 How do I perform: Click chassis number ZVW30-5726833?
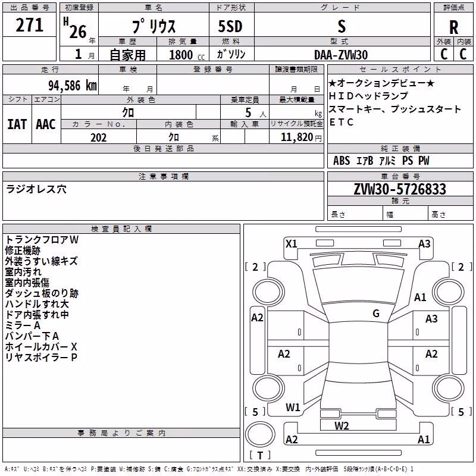(400, 189)
